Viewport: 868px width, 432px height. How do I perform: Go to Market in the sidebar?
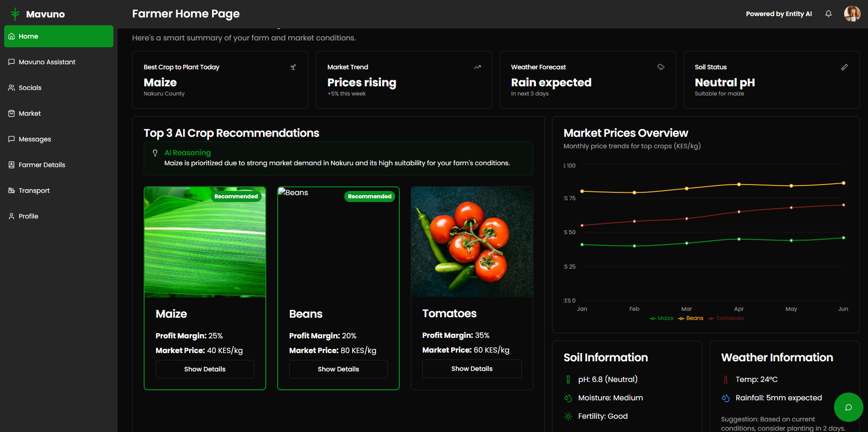click(x=30, y=113)
